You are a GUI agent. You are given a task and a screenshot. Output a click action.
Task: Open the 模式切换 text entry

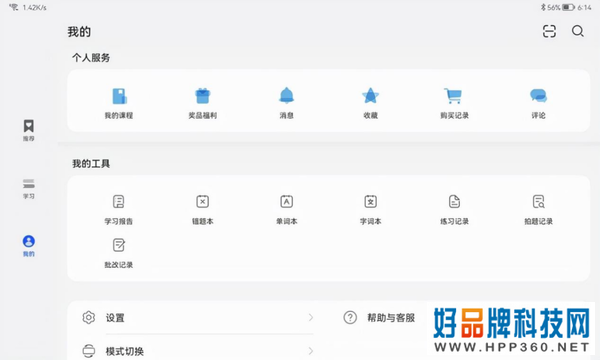[125, 351]
